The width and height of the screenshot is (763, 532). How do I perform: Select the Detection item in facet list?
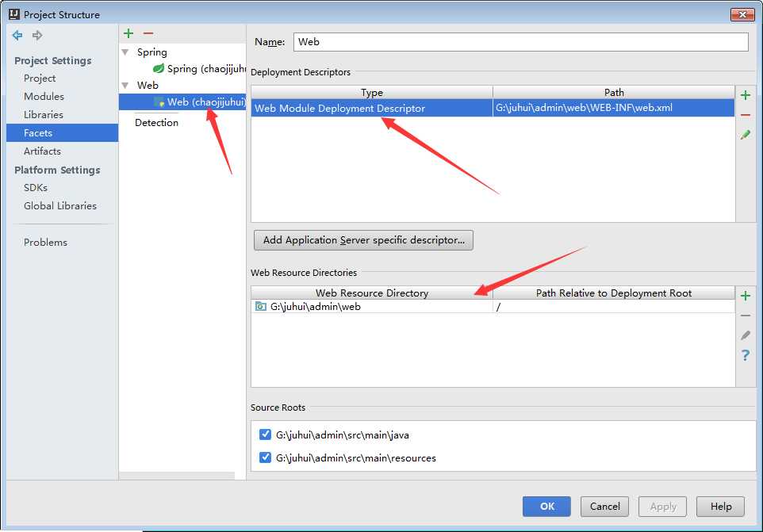pos(157,123)
